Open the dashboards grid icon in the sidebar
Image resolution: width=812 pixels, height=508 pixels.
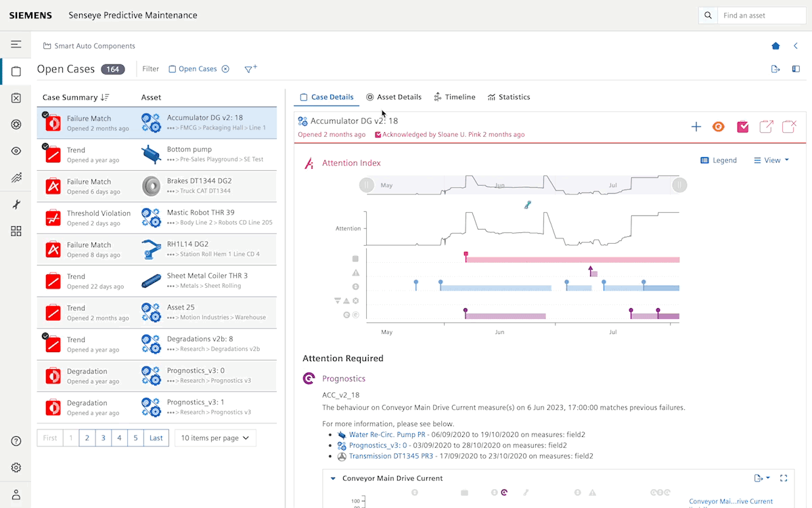16,231
